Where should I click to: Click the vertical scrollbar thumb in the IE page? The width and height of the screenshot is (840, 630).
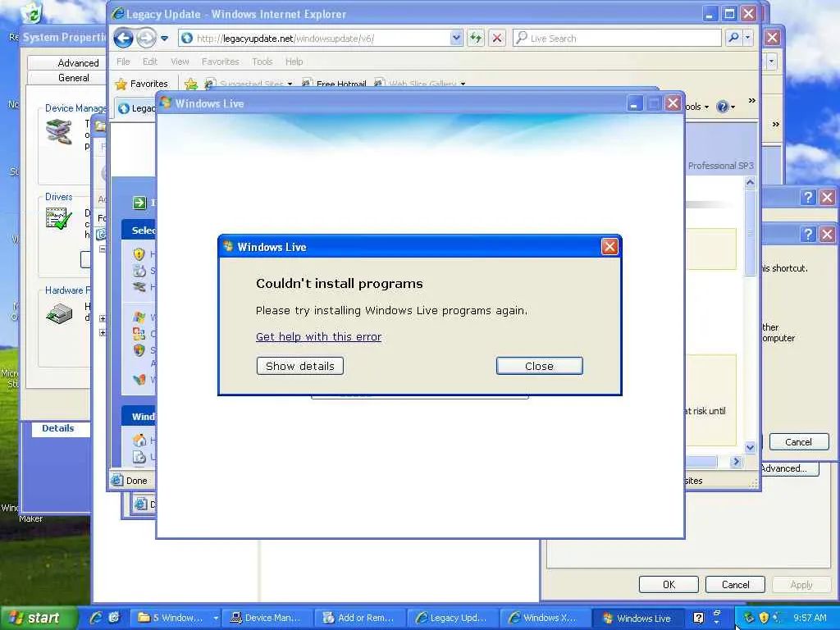pos(750,232)
